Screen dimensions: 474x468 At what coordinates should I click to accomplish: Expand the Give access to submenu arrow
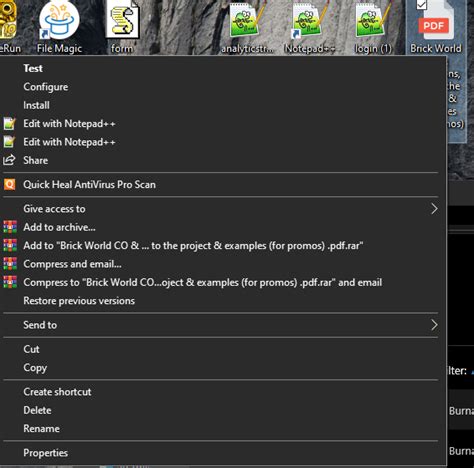(434, 209)
